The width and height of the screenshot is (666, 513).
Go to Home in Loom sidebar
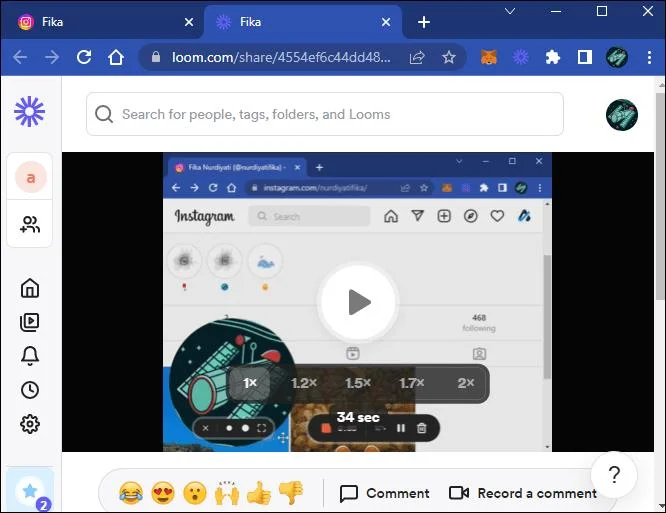coord(30,288)
